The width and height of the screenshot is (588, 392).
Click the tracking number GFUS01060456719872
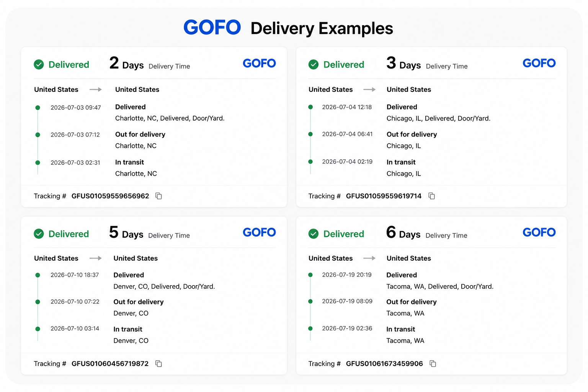pyautogui.click(x=110, y=364)
